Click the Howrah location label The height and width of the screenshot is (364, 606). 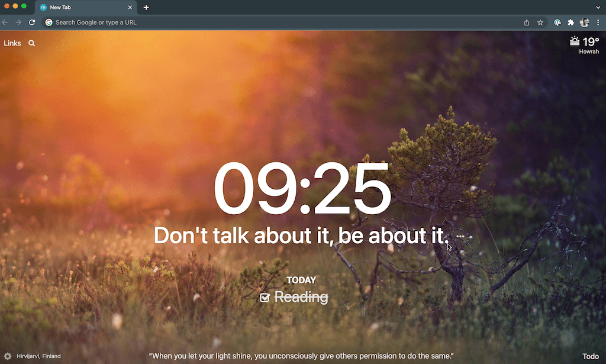589,51
